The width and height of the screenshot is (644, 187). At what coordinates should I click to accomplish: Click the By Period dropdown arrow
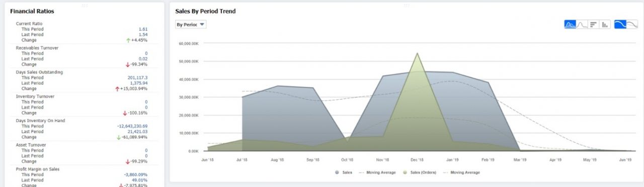pos(202,24)
